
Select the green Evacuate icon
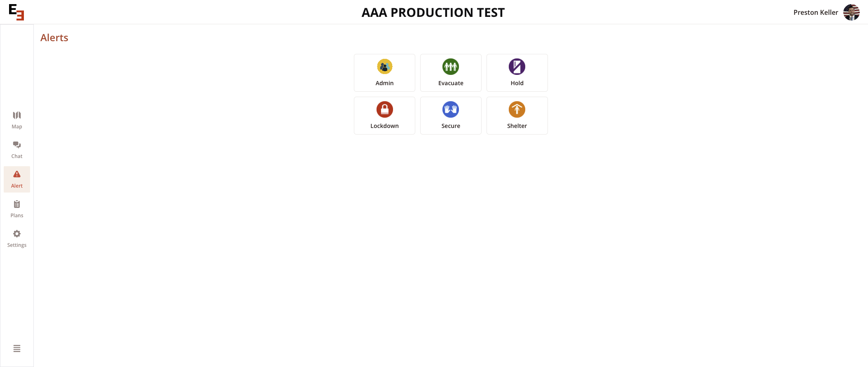451,67
